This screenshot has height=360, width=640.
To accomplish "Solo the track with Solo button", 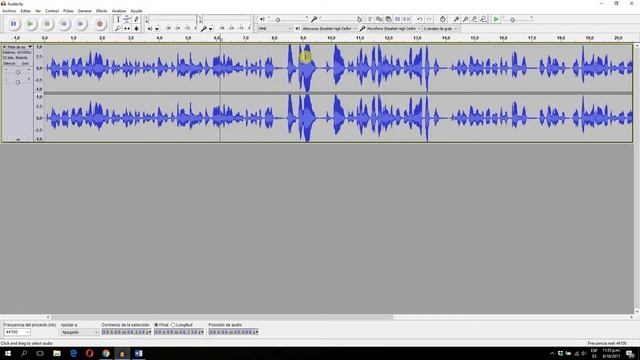I will (25, 64).
